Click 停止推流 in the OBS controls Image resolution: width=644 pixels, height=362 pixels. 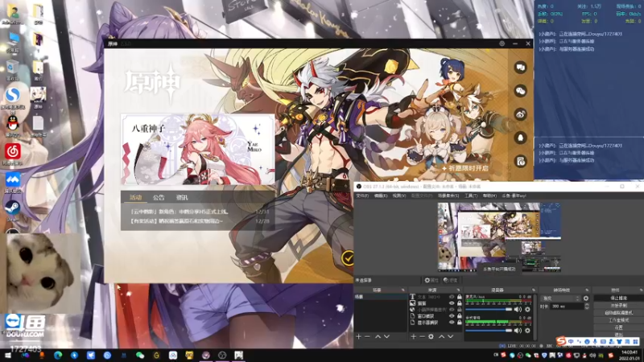point(618,298)
